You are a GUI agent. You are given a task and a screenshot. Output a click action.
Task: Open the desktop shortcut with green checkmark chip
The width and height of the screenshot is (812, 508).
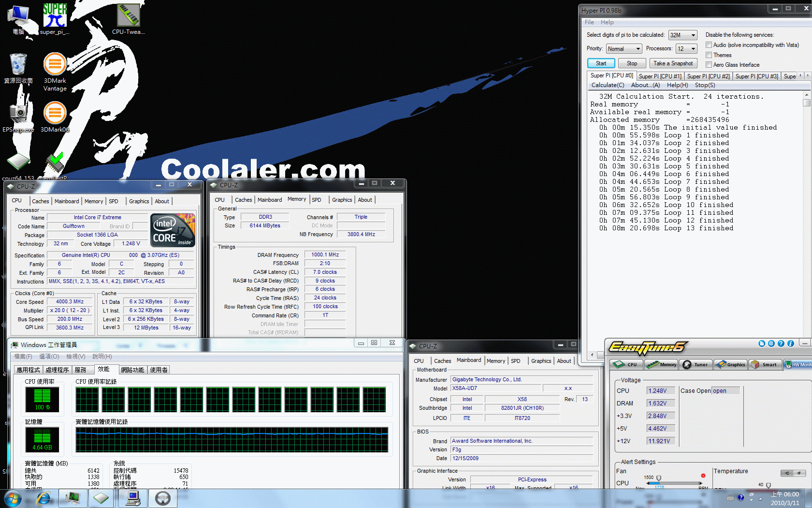pyautogui.click(x=55, y=166)
